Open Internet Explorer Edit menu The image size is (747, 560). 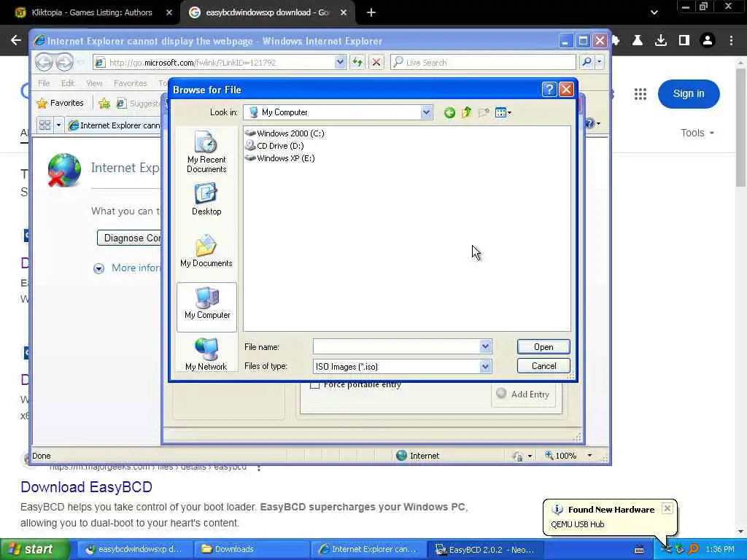(x=68, y=83)
